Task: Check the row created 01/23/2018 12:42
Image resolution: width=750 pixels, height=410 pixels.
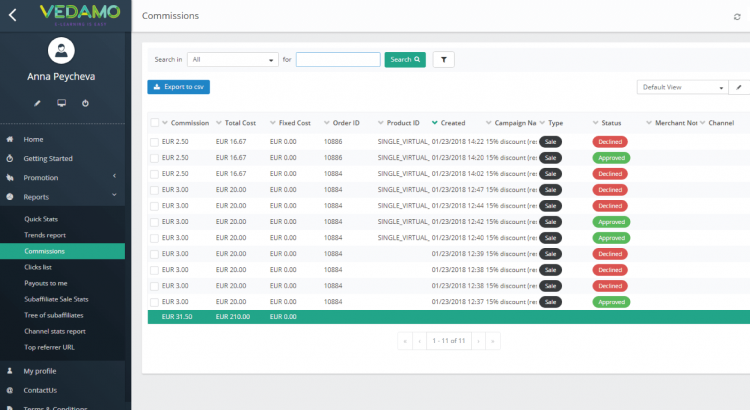Action: [x=154, y=222]
